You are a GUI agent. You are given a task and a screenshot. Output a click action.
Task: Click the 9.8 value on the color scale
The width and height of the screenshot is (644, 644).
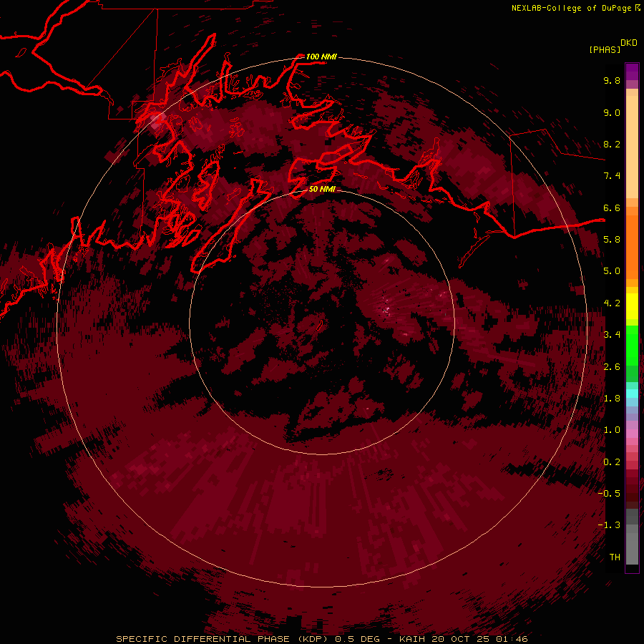[x=612, y=81]
